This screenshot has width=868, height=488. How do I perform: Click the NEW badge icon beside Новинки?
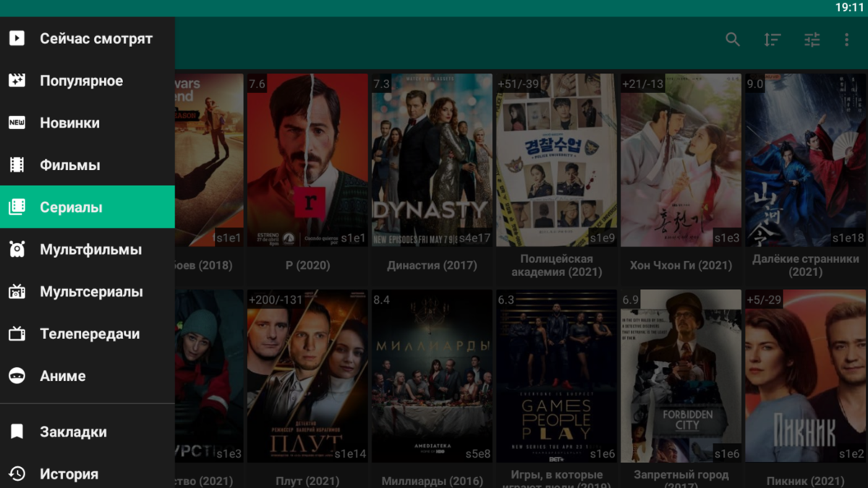tap(17, 123)
